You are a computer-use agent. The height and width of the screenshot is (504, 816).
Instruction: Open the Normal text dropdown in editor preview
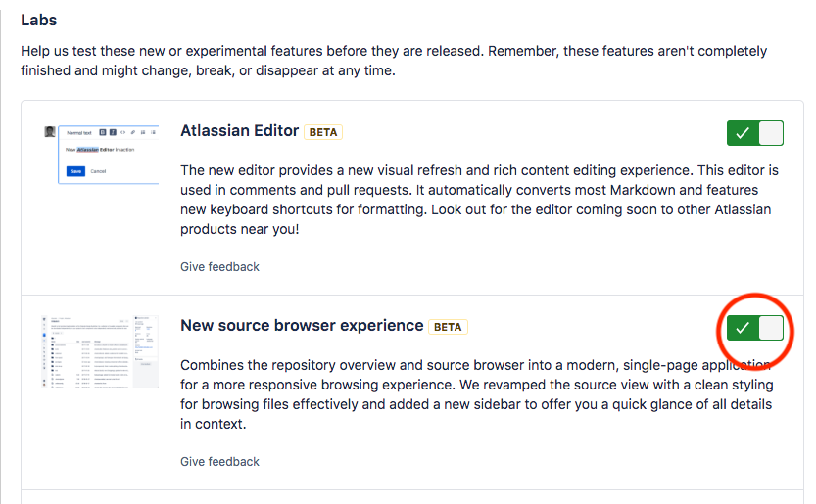point(79,133)
